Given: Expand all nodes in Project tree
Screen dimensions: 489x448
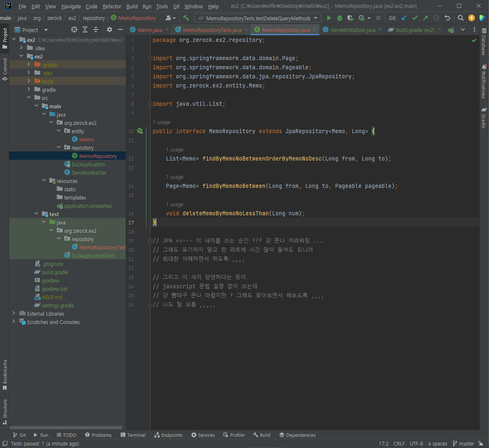Looking at the screenshot, I should pos(85,29).
